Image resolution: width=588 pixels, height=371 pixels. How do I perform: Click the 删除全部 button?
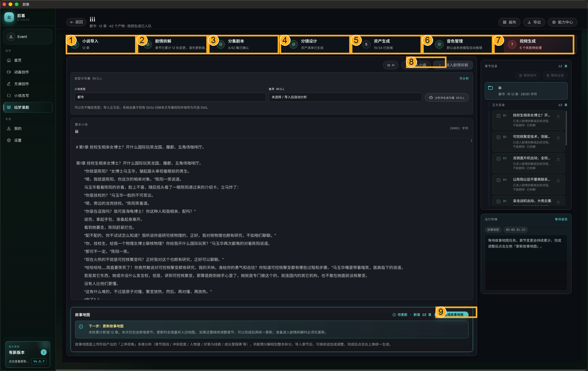[x=555, y=75]
